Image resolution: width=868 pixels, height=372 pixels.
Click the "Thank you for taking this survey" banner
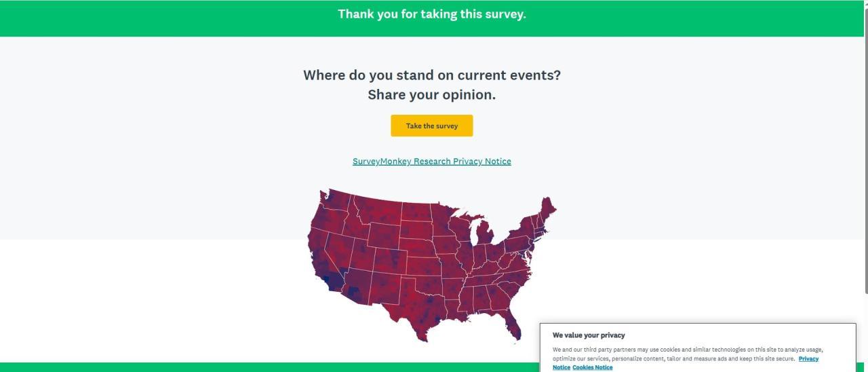click(431, 14)
